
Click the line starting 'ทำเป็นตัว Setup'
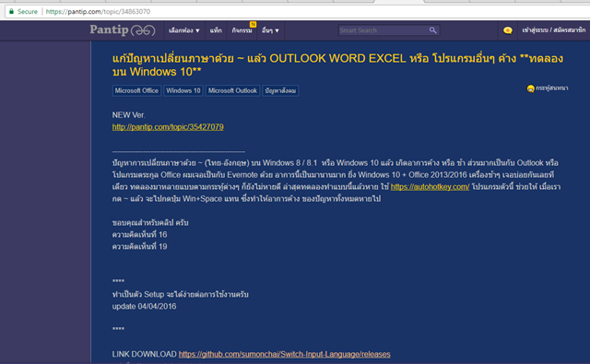pos(181,295)
